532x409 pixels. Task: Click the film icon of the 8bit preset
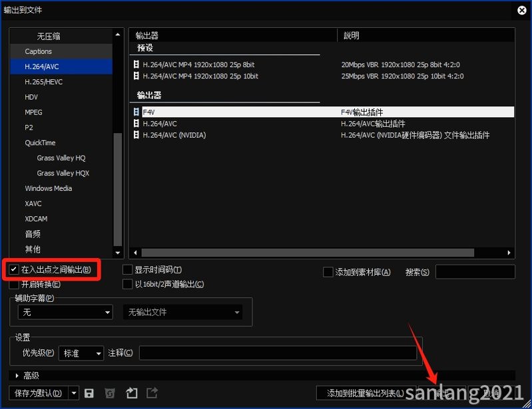point(136,65)
